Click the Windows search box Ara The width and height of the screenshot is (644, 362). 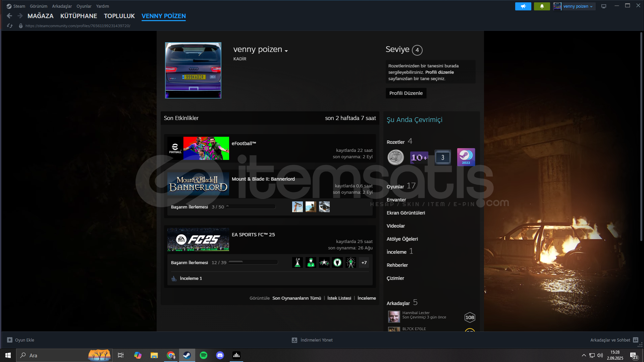64,355
